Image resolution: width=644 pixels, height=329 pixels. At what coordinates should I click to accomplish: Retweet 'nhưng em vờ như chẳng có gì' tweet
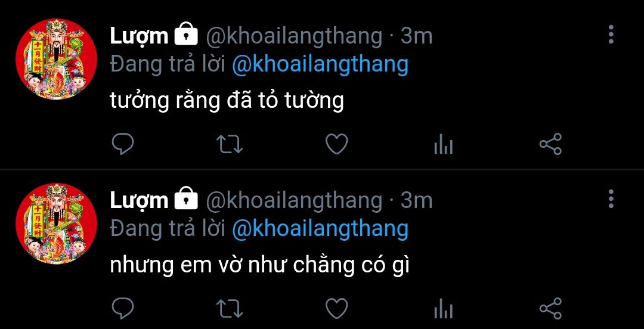point(230,309)
